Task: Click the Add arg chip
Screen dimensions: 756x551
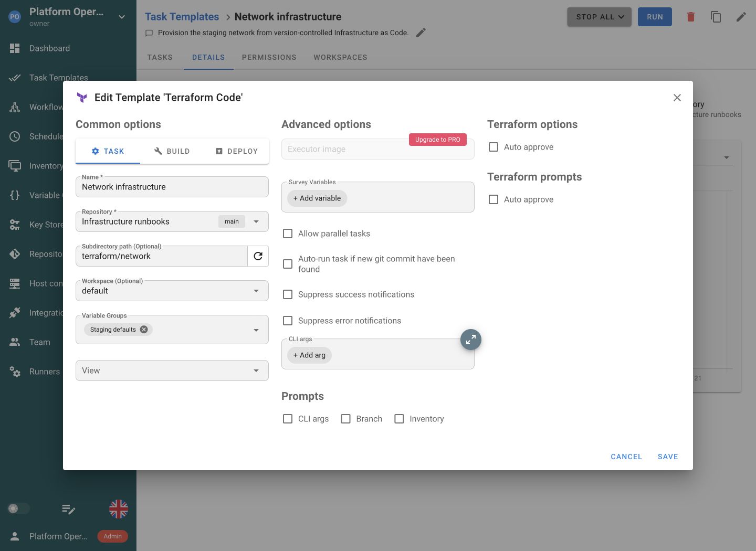Action: point(309,355)
